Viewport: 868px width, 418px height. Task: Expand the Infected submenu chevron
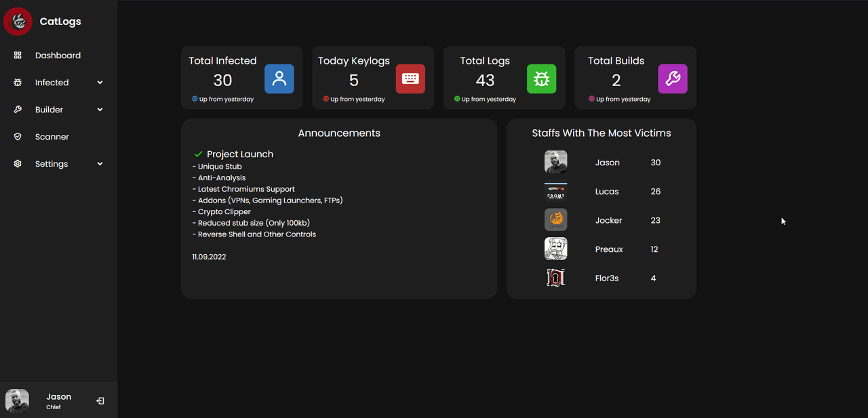click(x=100, y=83)
